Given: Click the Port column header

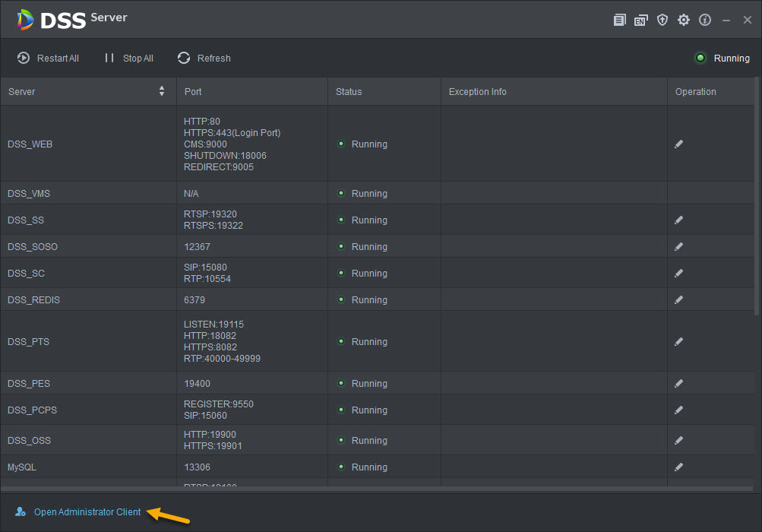Looking at the screenshot, I should tap(193, 92).
